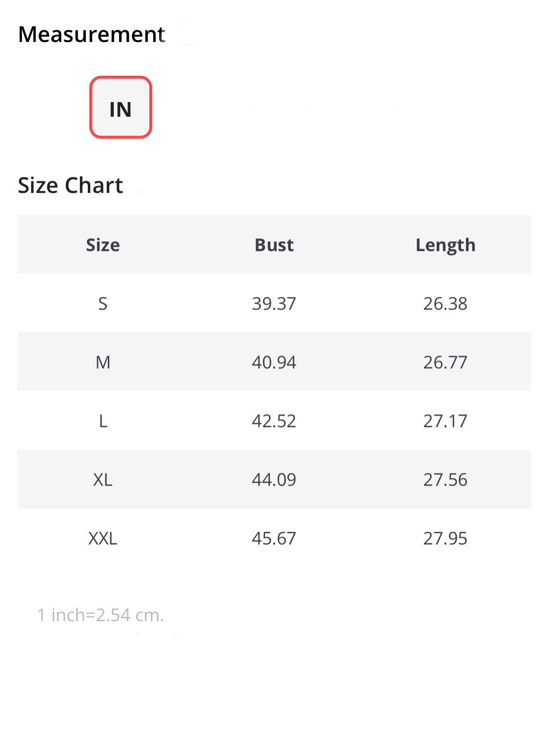Click bust value 42.52
Screen dimensions: 549x756
274,421
